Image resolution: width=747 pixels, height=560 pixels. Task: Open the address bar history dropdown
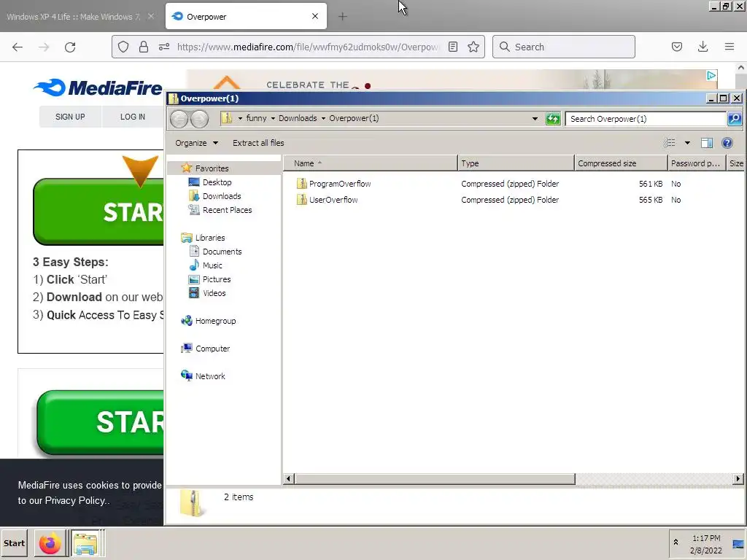click(x=535, y=119)
